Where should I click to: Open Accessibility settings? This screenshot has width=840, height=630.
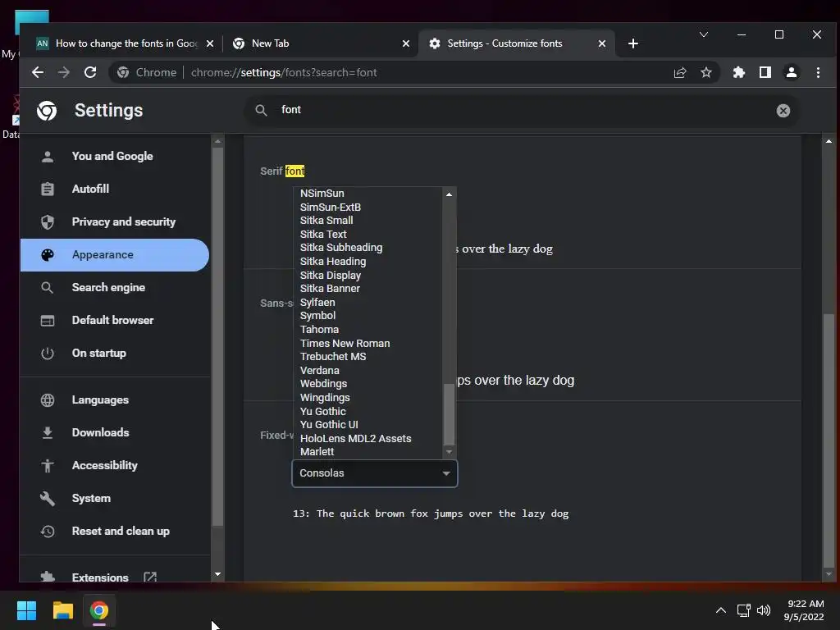pyautogui.click(x=115, y=465)
